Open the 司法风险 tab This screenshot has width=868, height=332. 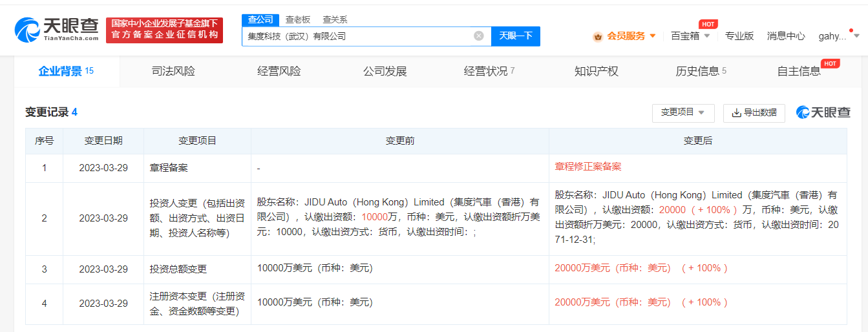click(x=173, y=71)
